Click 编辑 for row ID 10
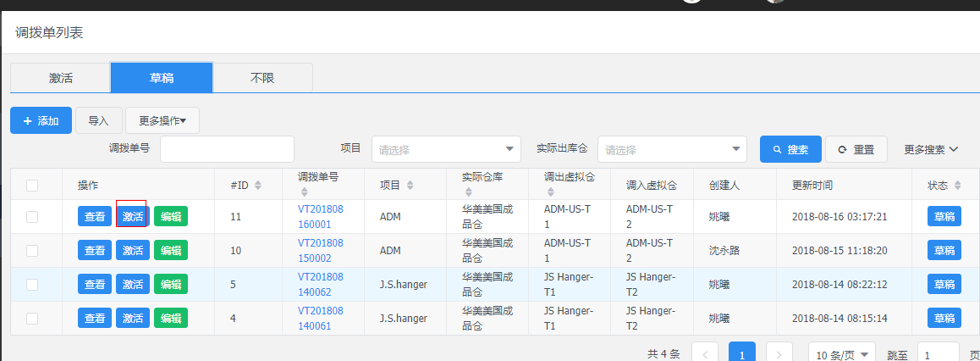Screen dimensions: 980x361 pos(171,250)
